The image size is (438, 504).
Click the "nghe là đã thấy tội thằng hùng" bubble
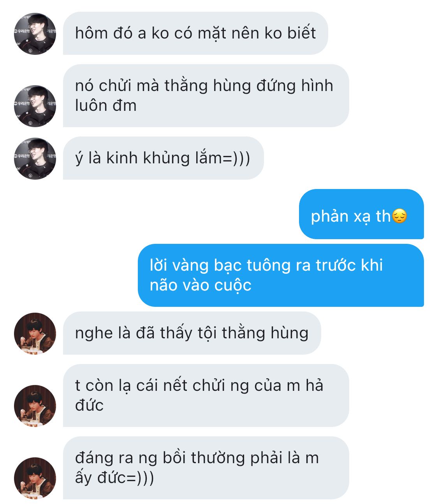coord(192,333)
